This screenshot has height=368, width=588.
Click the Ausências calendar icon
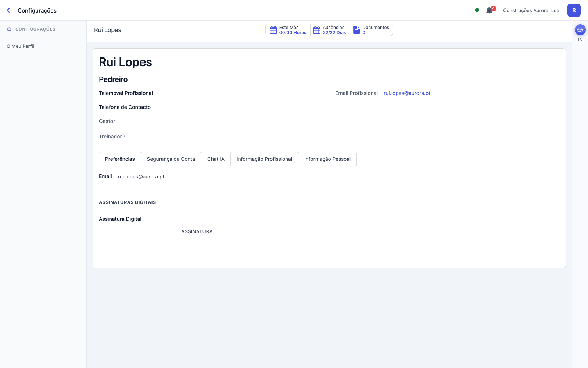pos(317,30)
